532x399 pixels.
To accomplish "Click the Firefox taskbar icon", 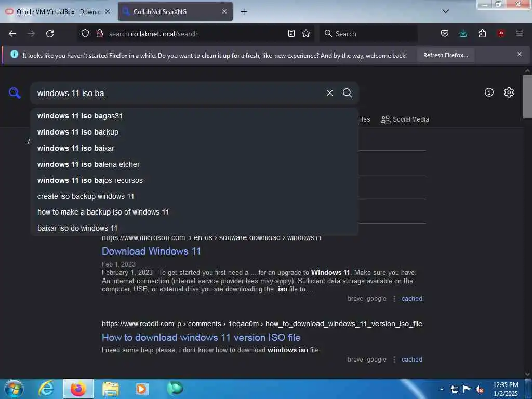I will pyautogui.click(x=78, y=389).
